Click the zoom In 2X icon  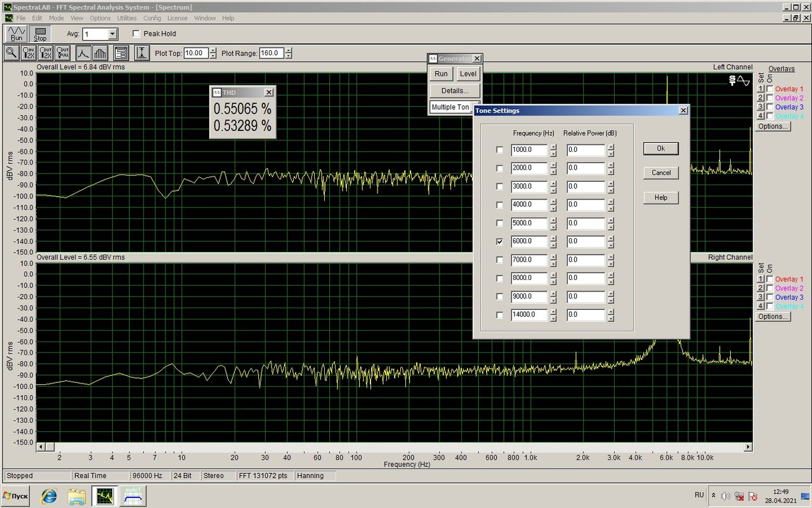click(29, 53)
